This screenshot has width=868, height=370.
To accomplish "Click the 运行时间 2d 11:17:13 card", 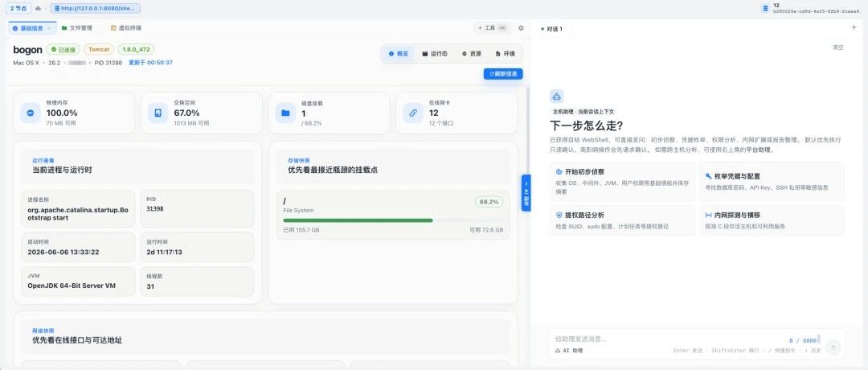I will (197, 247).
